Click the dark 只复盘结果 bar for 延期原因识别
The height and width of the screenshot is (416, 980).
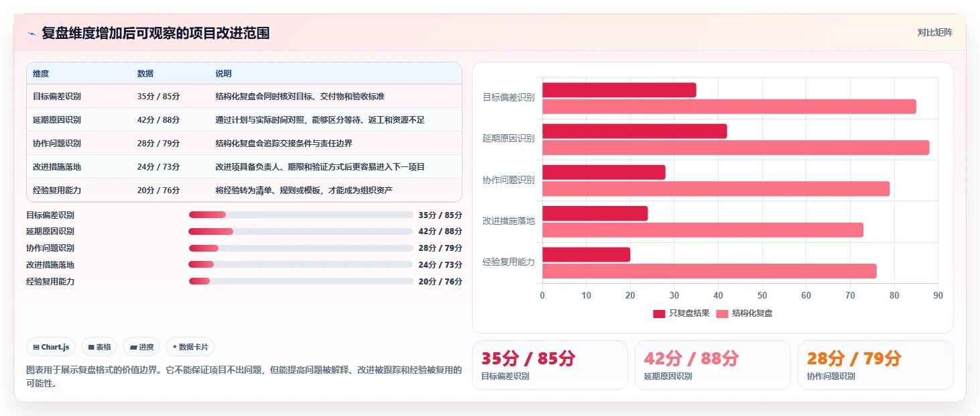click(x=635, y=132)
